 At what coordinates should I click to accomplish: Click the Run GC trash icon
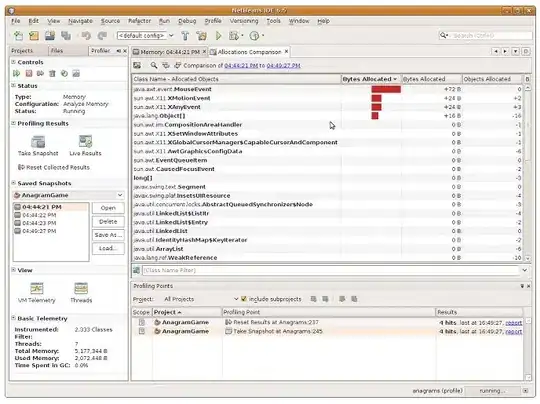(x=52, y=73)
